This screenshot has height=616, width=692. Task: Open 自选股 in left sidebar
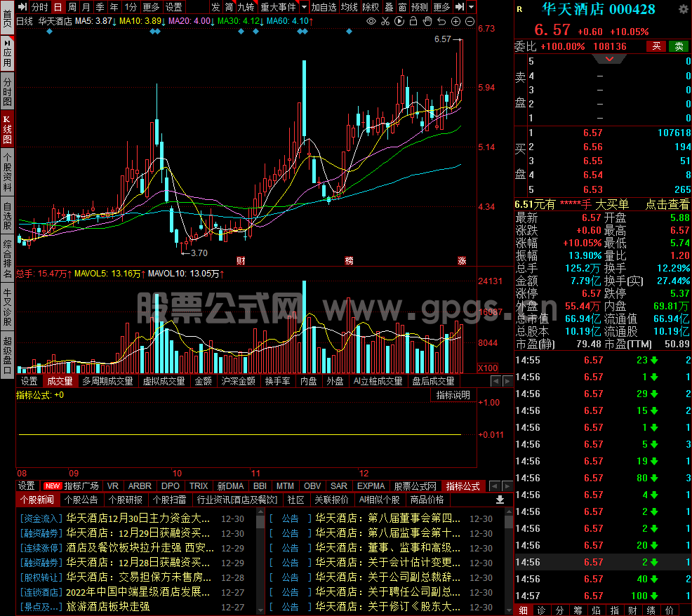(8, 215)
